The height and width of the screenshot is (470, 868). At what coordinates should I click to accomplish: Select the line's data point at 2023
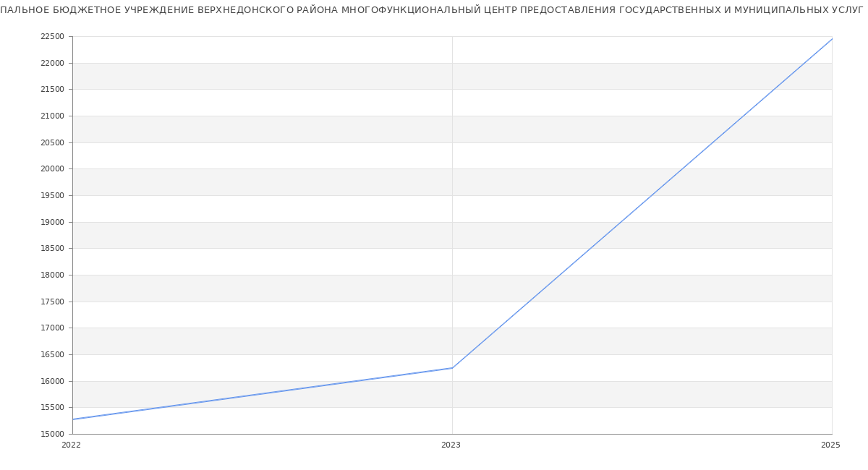click(x=452, y=368)
